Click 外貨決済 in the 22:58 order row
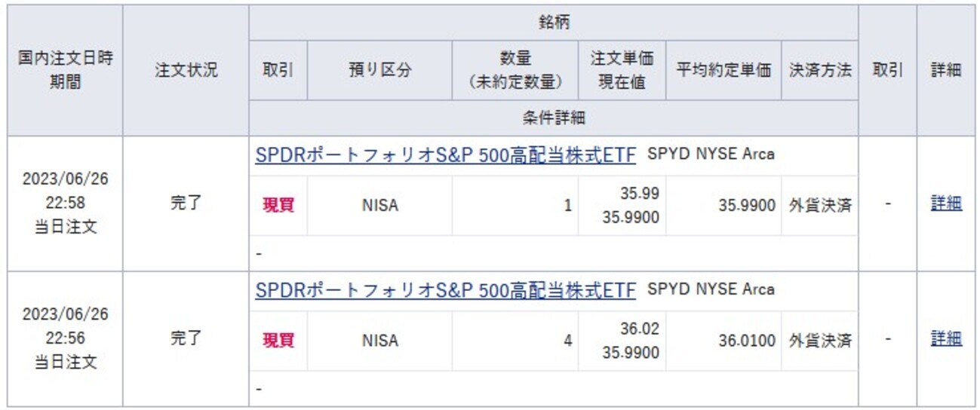The height and width of the screenshot is (410, 980). point(820,205)
